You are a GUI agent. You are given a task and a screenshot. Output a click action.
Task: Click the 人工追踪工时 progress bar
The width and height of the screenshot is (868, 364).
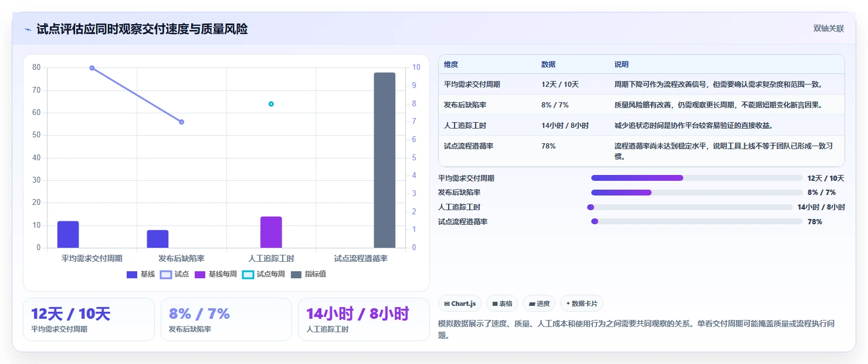pos(690,207)
